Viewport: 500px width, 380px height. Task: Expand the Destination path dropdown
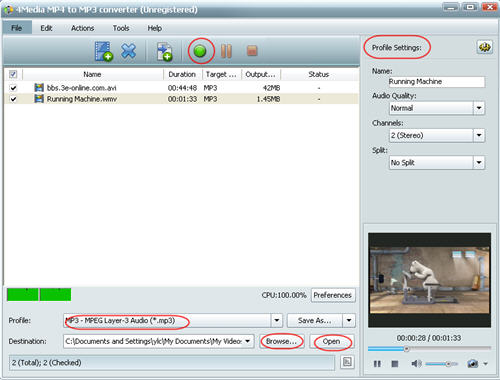click(x=248, y=341)
